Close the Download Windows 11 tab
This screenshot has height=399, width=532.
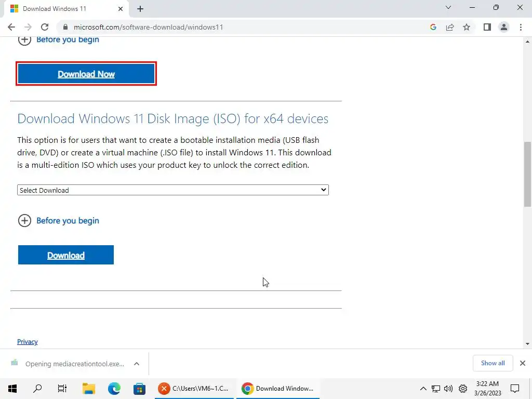[121, 9]
